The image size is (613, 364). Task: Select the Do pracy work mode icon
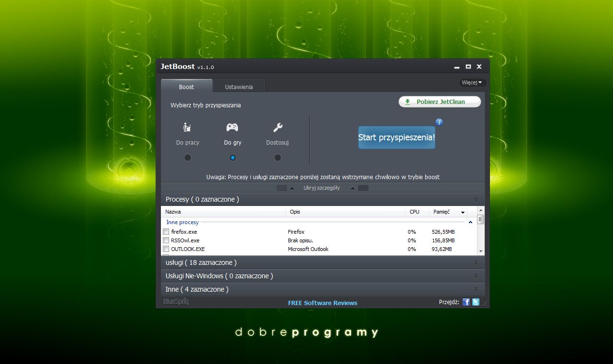188,127
